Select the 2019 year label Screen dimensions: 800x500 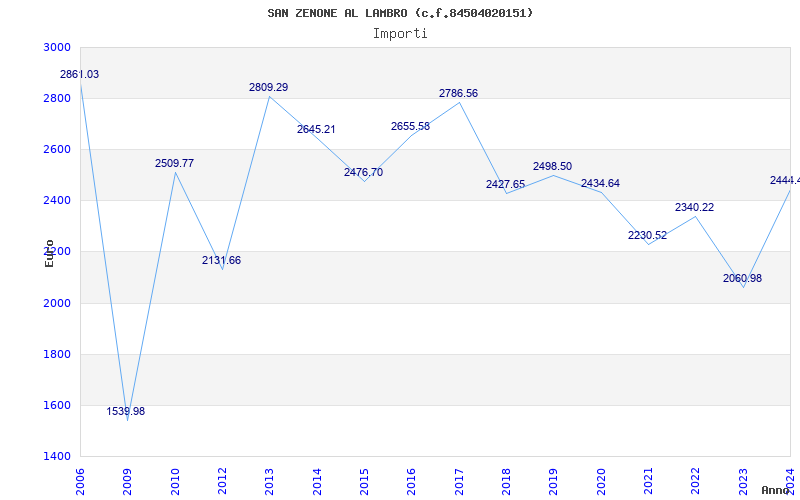pos(554,481)
